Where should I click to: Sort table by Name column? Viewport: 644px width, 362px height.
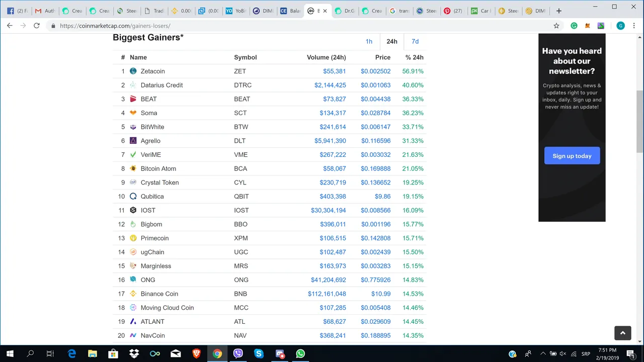pos(138,57)
